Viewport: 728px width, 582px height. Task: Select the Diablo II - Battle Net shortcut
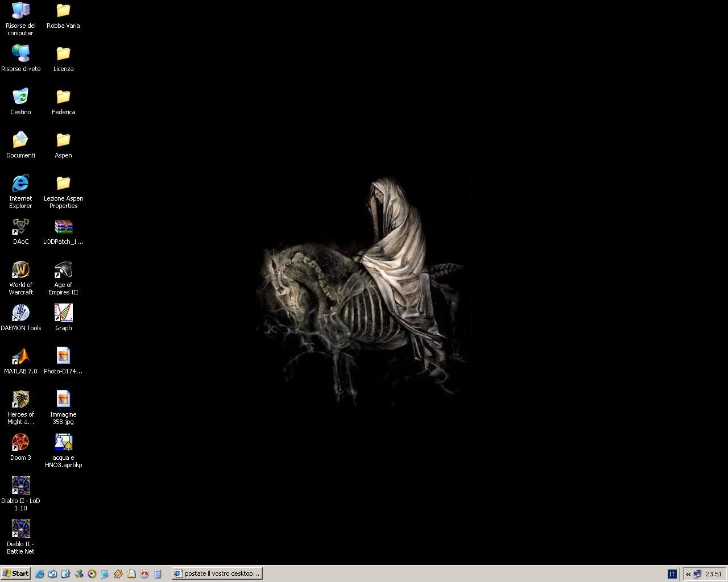(x=20, y=537)
